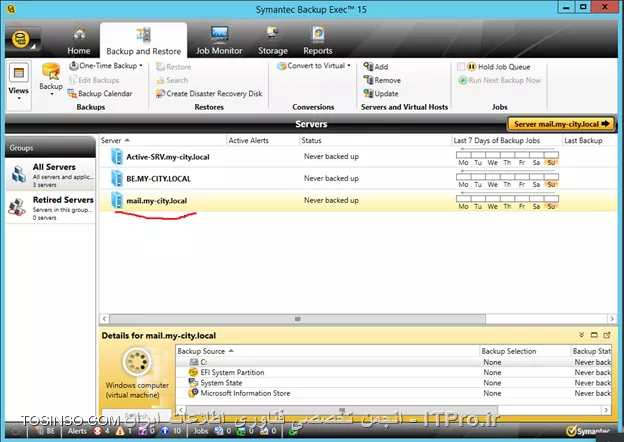
Task: Click the mail.my-city.local server icon
Action: coord(117,200)
